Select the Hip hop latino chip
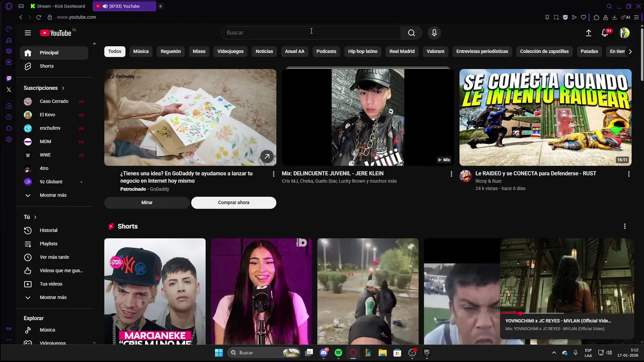 click(363, 51)
